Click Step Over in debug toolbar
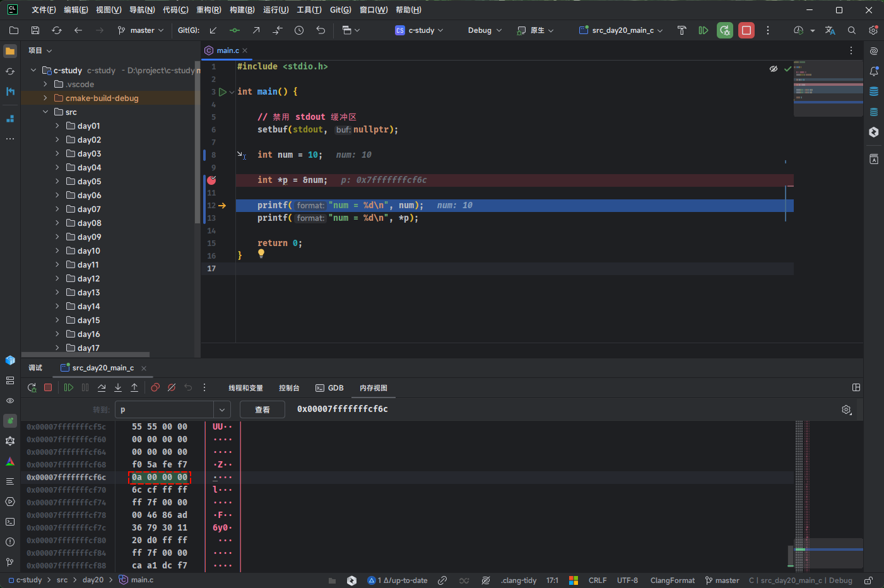884x588 pixels. tap(102, 387)
